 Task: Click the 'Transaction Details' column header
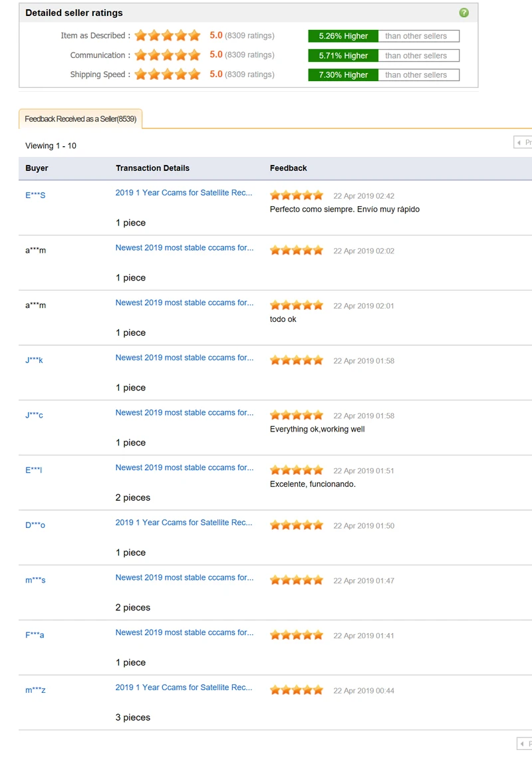(152, 168)
